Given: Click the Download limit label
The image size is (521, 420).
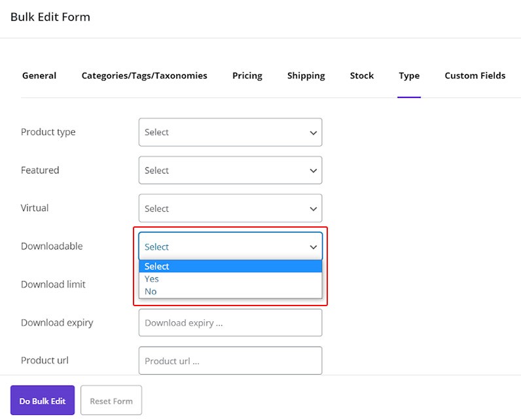Looking at the screenshot, I should pyautogui.click(x=53, y=285).
